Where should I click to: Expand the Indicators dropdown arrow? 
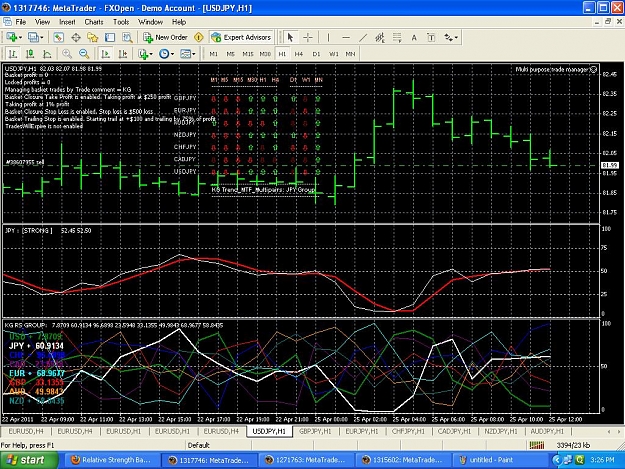pos(151,53)
